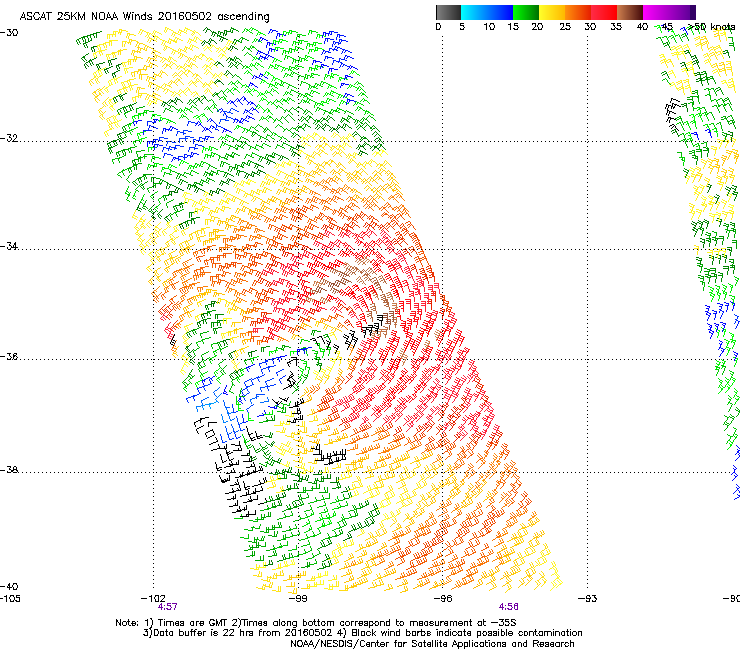
Task: Click the legend label '>50 knots'
Action: pyautogui.click(x=711, y=27)
